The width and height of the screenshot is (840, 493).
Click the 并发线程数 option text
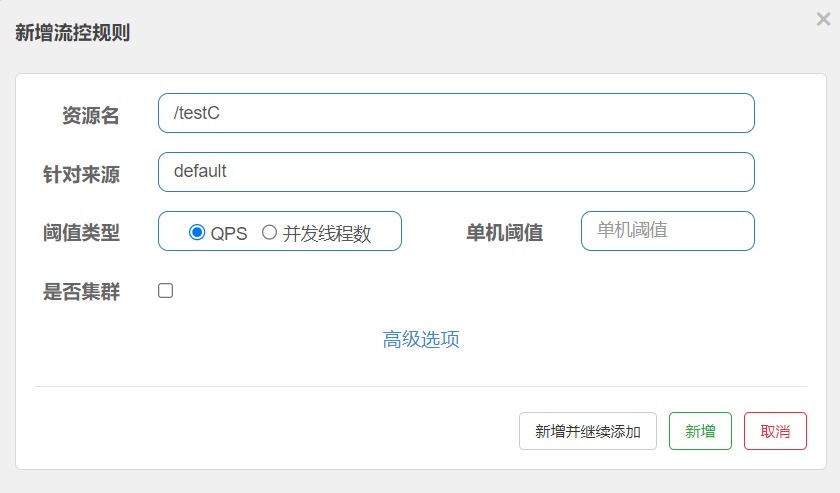[x=327, y=234]
